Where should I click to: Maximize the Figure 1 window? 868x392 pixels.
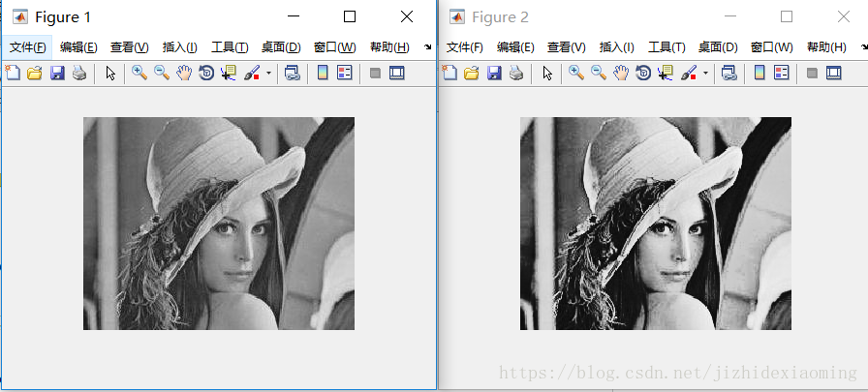350,17
